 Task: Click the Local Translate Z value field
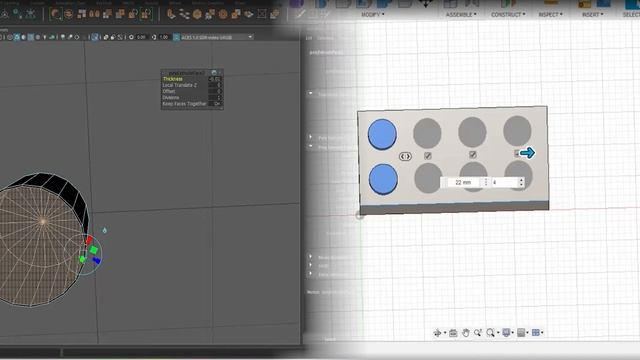(x=215, y=85)
